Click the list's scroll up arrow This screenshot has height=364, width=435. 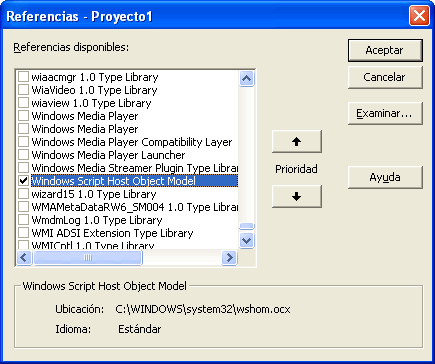pos(246,79)
